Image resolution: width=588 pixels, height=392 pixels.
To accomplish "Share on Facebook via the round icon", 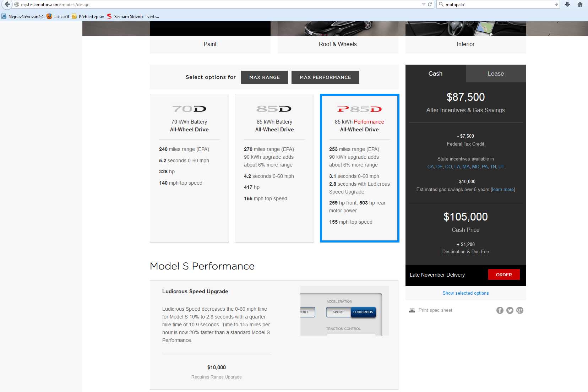I will coord(500,310).
